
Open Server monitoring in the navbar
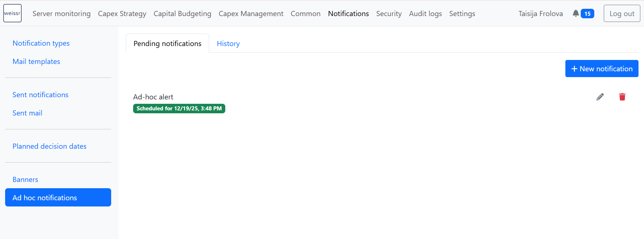(x=61, y=14)
